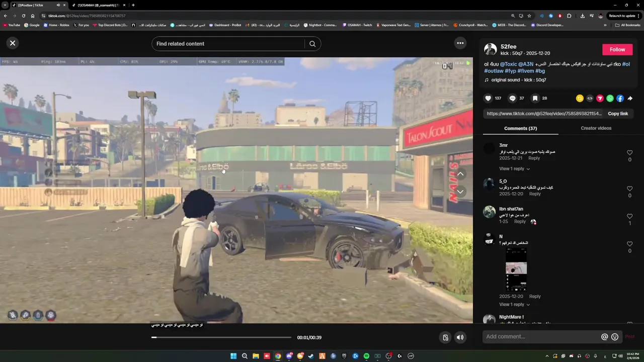The image size is (644, 362).
Task: Show hidden system tray icons
Action: click(547, 356)
